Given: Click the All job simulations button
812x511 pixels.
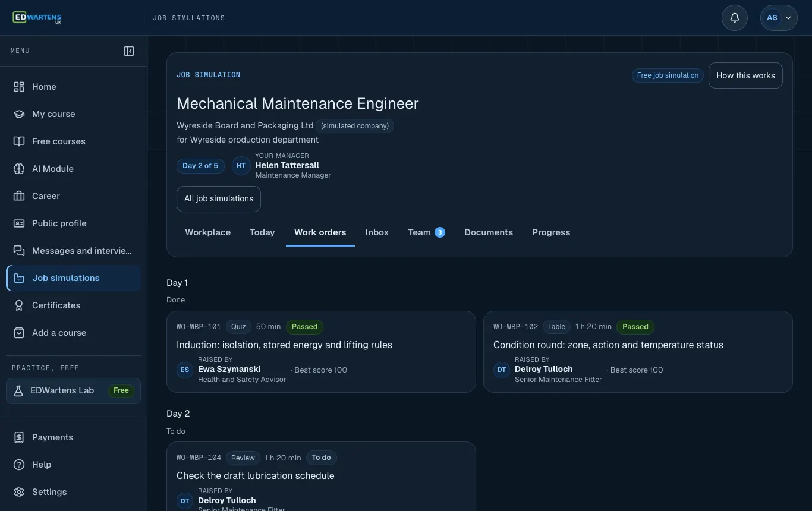Looking at the screenshot, I should click(219, 199).
